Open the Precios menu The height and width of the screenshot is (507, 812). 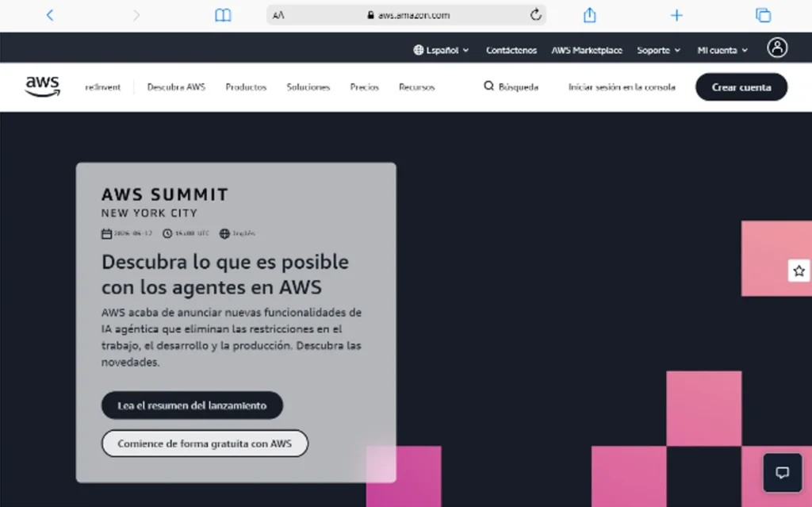pos(364,87)
